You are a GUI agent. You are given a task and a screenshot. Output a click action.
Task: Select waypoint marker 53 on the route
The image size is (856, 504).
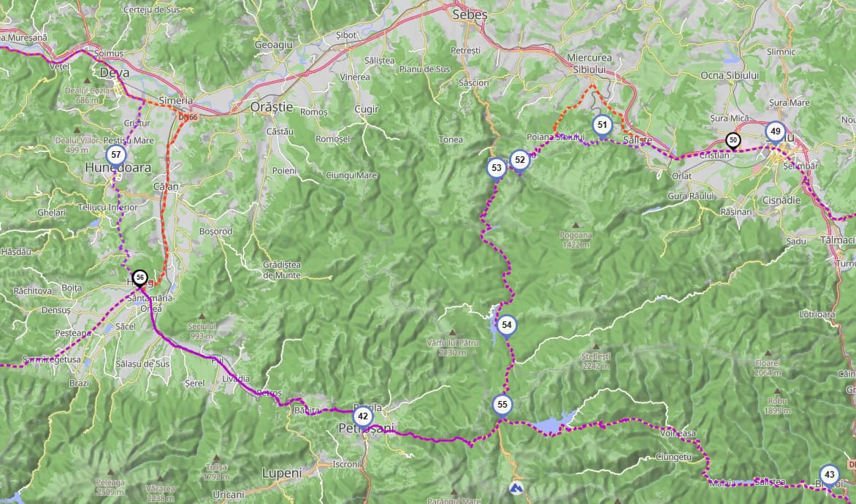tap(496, 168)
